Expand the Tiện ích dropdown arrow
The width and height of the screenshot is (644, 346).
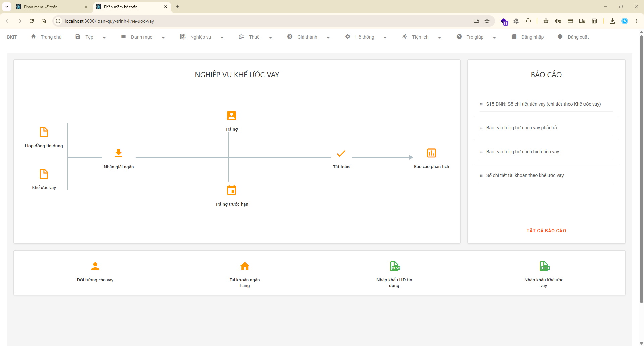coord(439,38)
